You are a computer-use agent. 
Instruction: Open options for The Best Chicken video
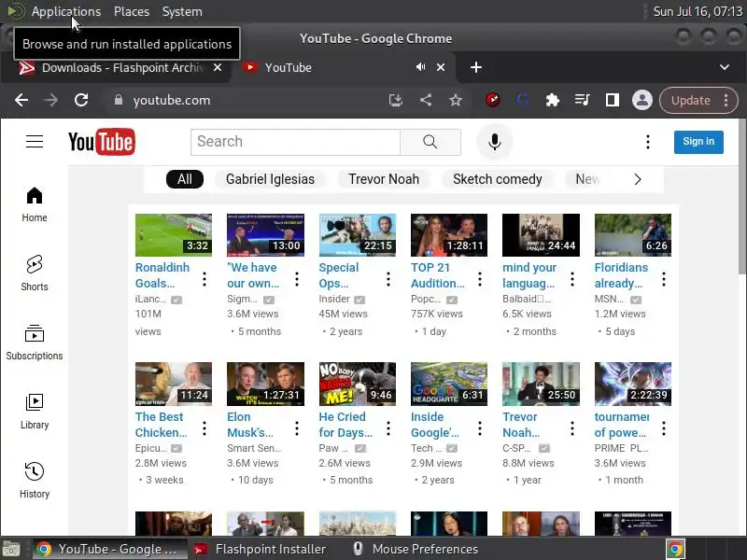click(x=204, y=428)
